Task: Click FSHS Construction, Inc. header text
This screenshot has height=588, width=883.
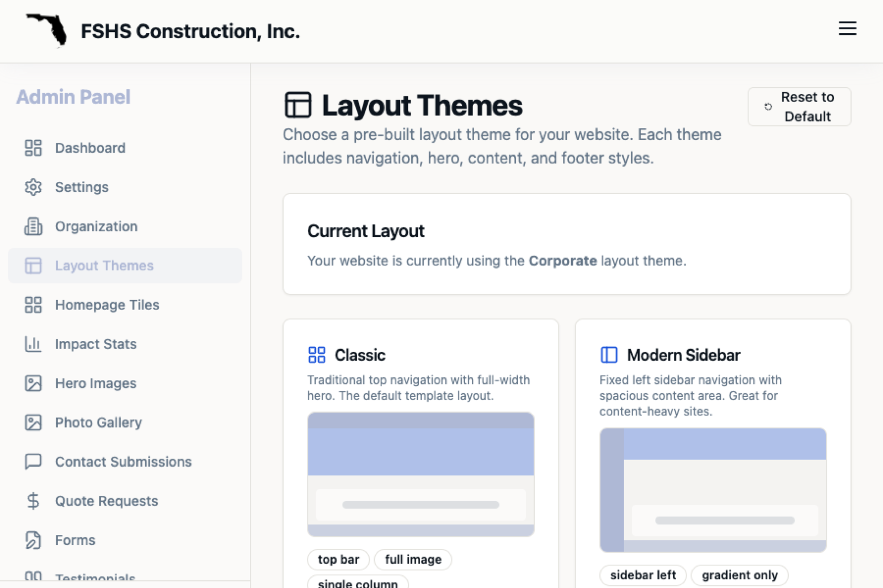Action: (190, 31)
